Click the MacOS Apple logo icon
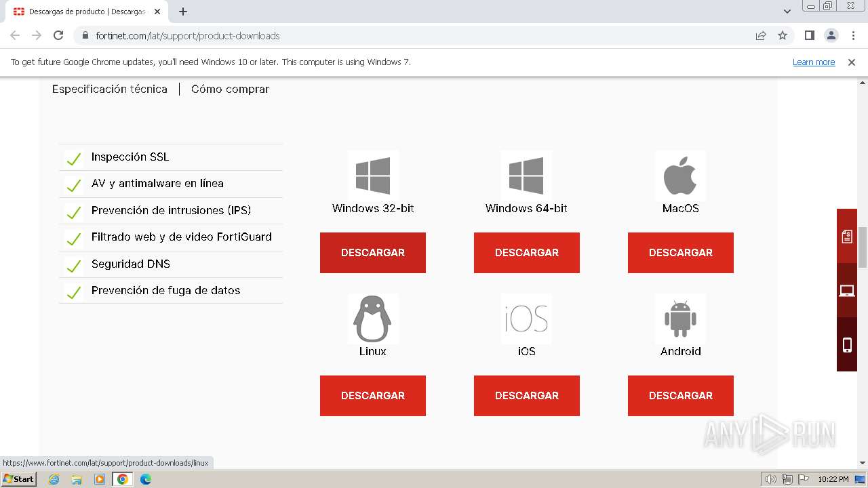Image resolution: width=868 pixels, height=488 pixels. click(x=680, y=176)
